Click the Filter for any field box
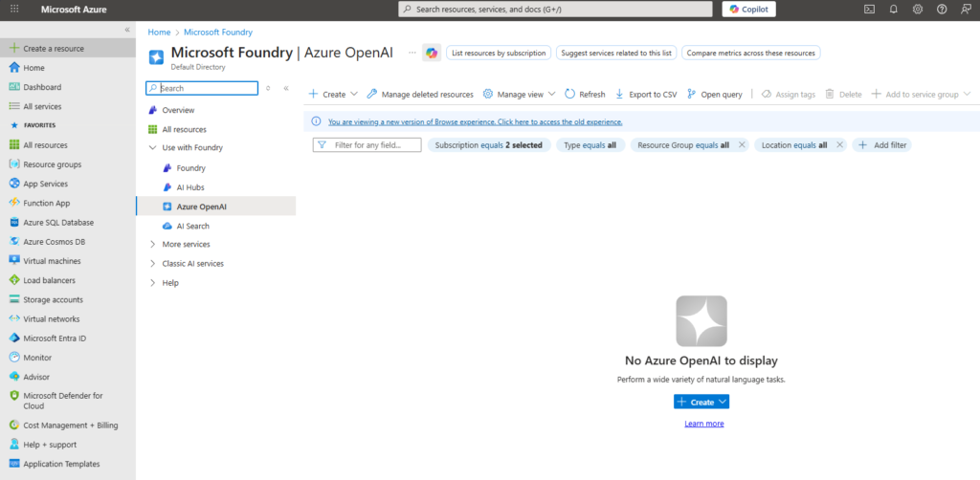The width and height of the screenshot is (980, 480). (367, 145)
